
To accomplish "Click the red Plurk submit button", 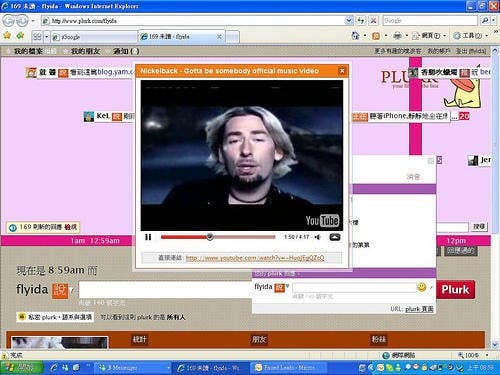I will coord(455,289).
